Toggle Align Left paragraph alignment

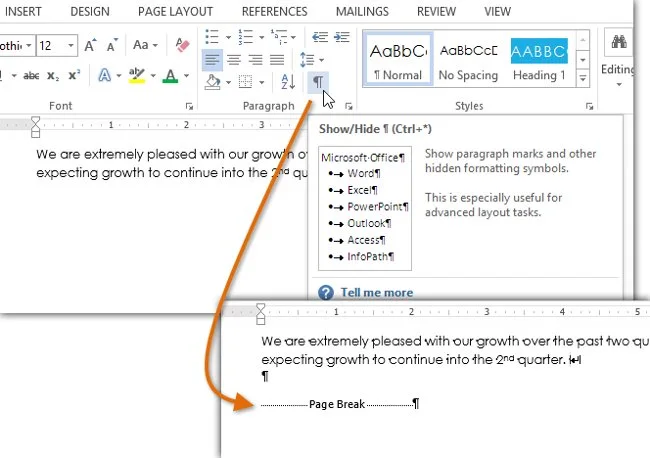[x=212, y=60]
